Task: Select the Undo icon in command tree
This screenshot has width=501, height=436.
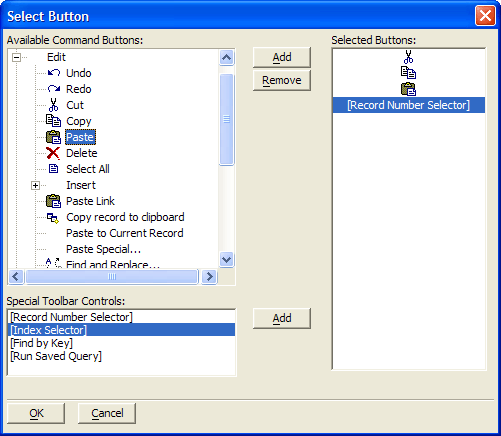Action: tap(54, 73)
